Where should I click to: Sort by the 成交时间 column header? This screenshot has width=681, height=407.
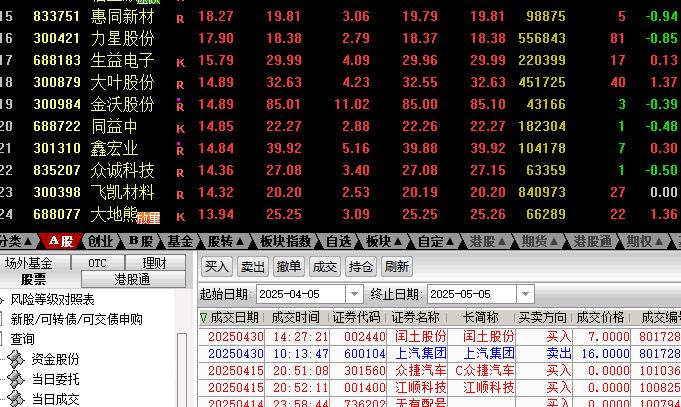[x=296, y=318]
